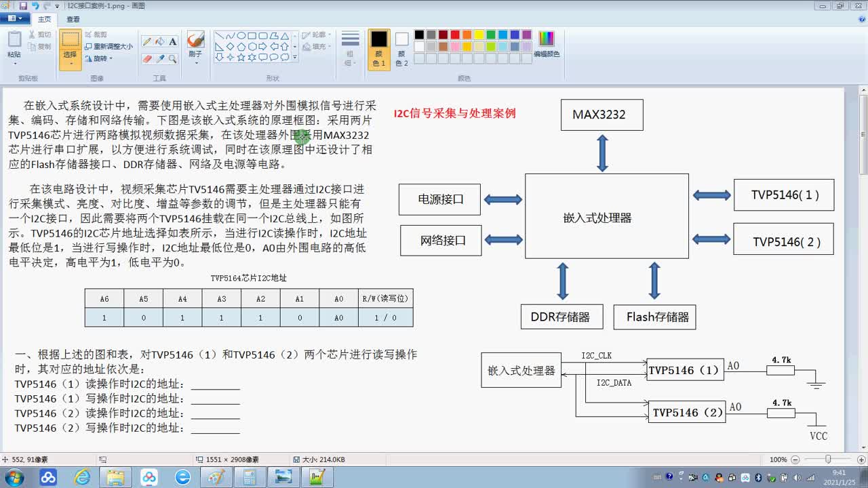Image resolution: width=868 pixels, height=488 pixels.
Task: Choose the Diamond shape in shapes gallery
Action: click(230, 46)
